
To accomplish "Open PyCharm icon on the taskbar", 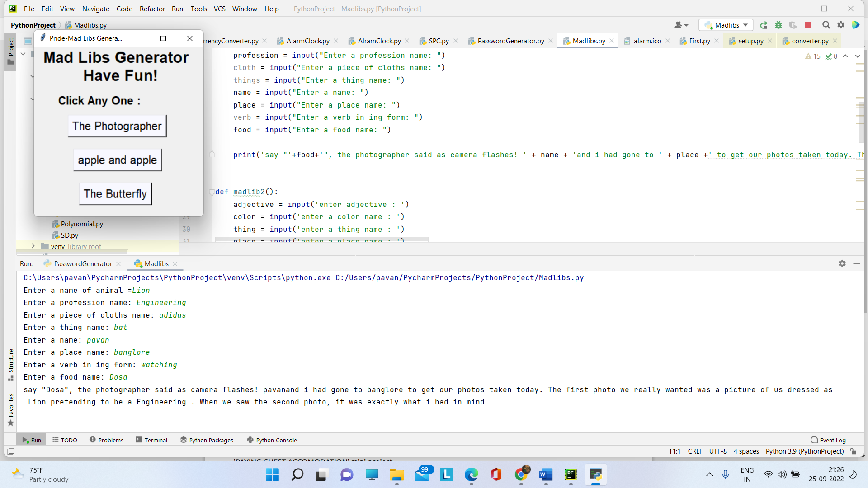I will 571,475.
